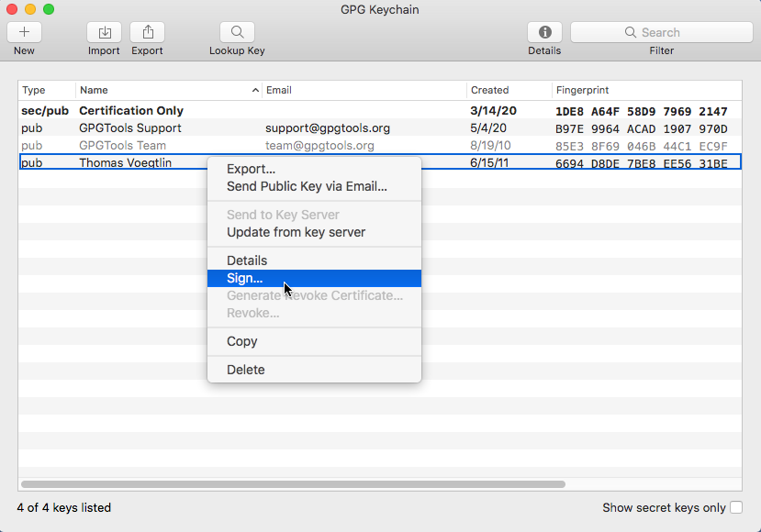
Task: Select Update from key server
Action: (x=314, y=232)
